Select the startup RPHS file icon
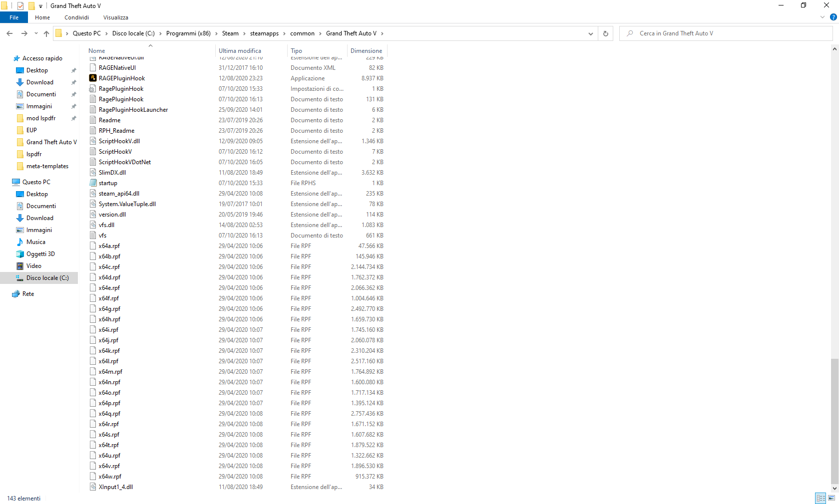Image resolution: width=839 pixels, height=504 pixels. (93, 183)
